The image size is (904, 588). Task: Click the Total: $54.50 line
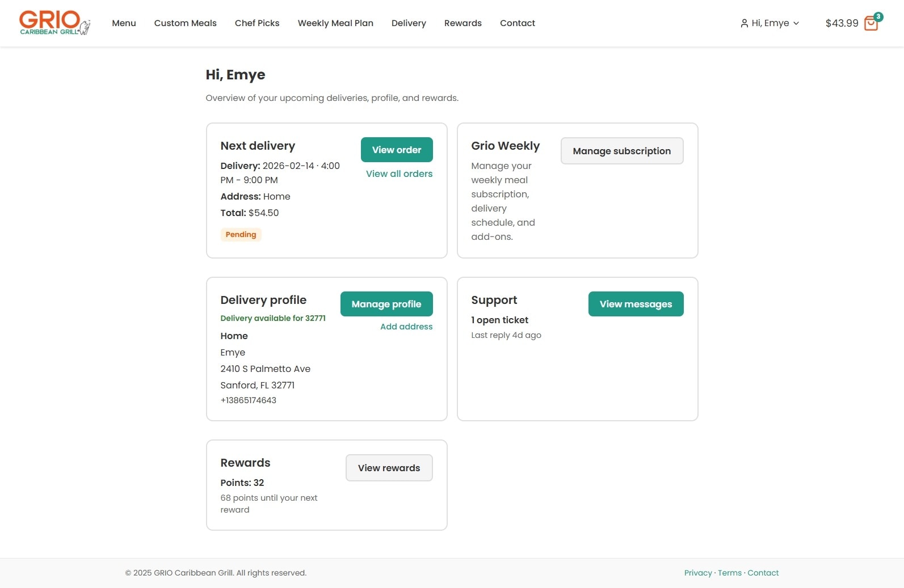(x=250, y=213)
